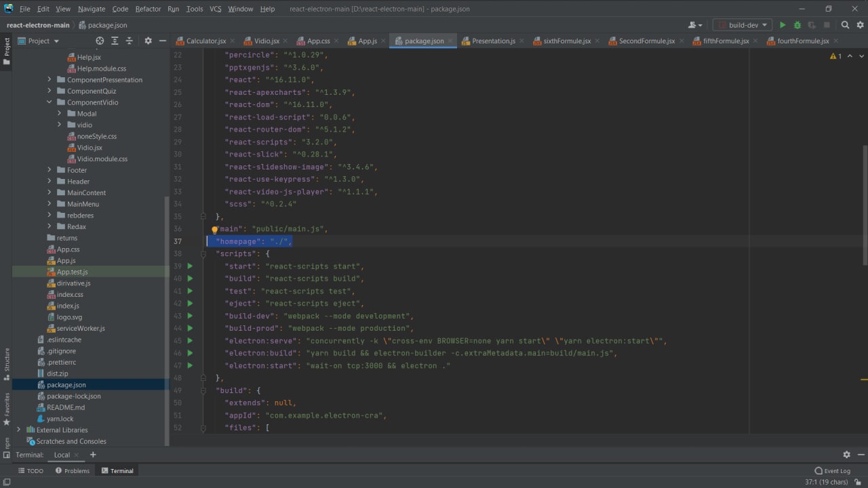Click the green Run button in toolbar

point(783,25)
